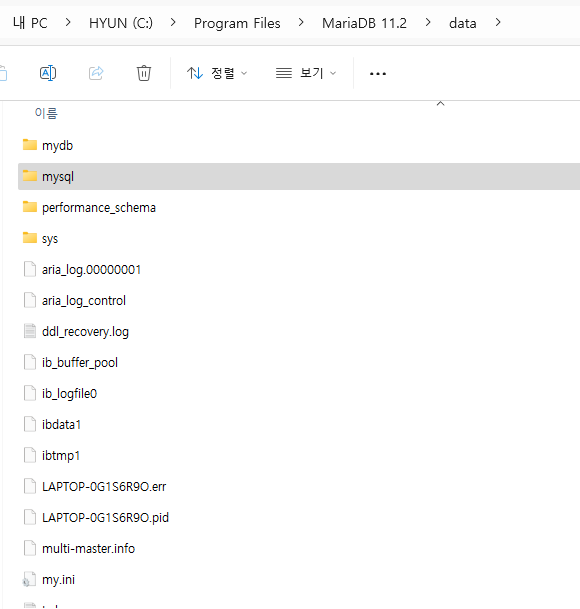Select the file named ibtmp1
Viewport: 580px width, 609px height.
point(61,456)
